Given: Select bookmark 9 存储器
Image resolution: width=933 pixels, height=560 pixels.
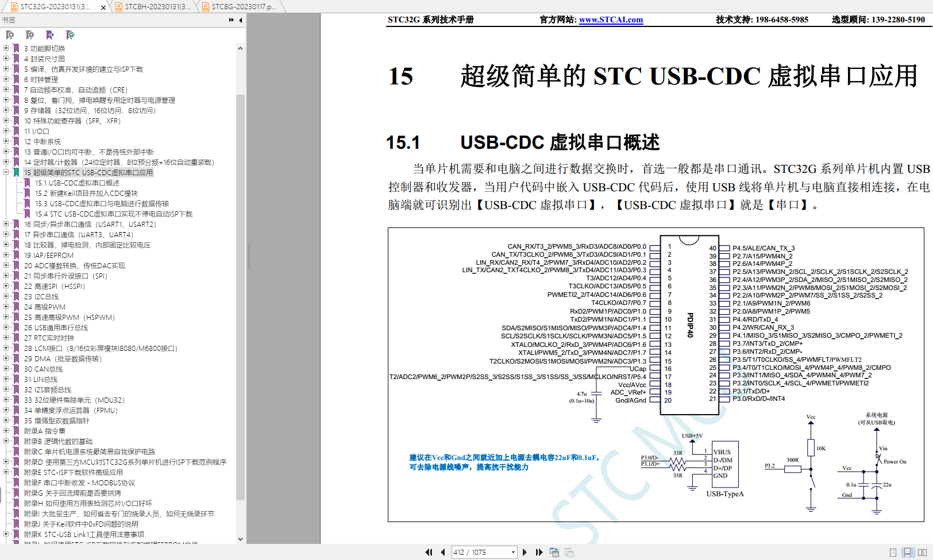Looking at the screenshot, I should [x=90, y=110].
